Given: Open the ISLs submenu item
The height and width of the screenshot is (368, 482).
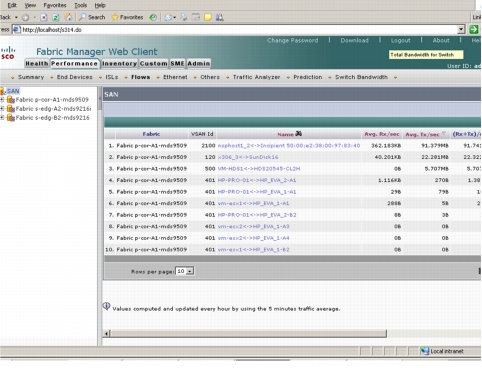Looking at the screenshot, I should click(112, 77).
